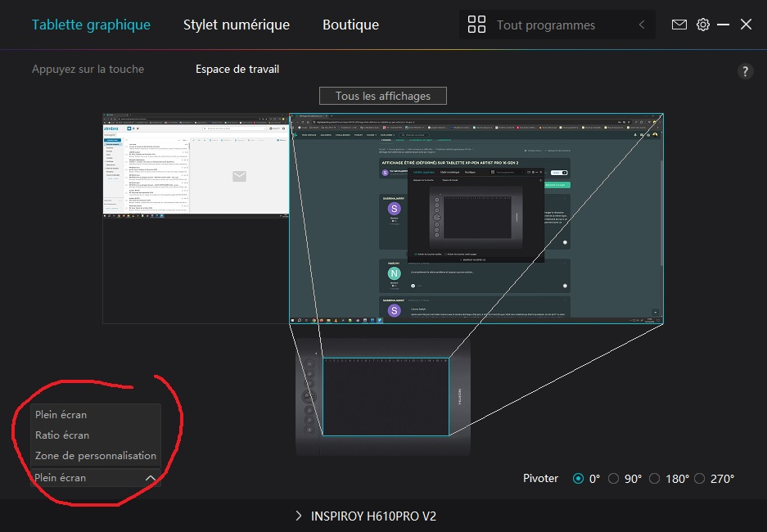The height and width of the screenshot is (532, 767).
Task: Click Tous les affichages button
Action: click(383, 96)
